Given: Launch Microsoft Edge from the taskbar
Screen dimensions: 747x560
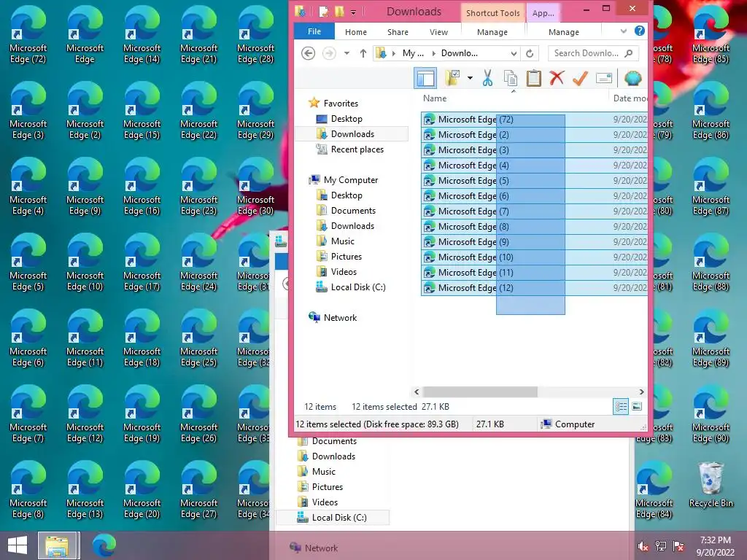Looking at the screenshot, I should (x=104, y=545).
